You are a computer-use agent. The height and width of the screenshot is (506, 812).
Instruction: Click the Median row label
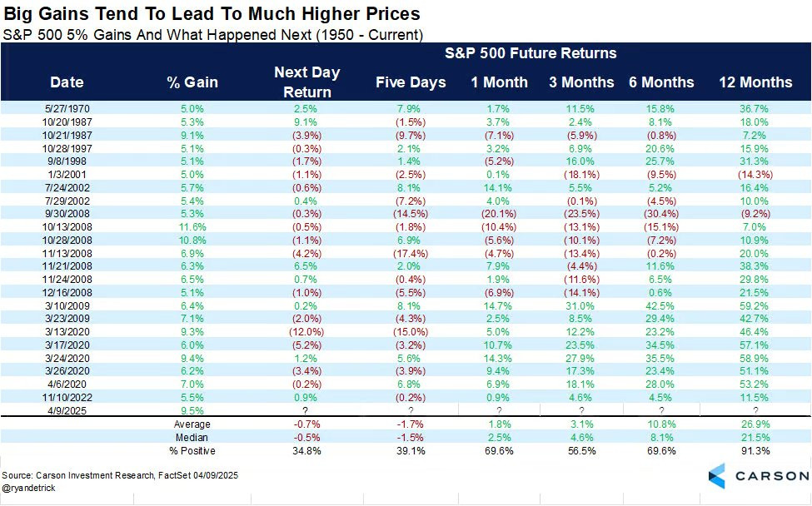coord(192,438)
